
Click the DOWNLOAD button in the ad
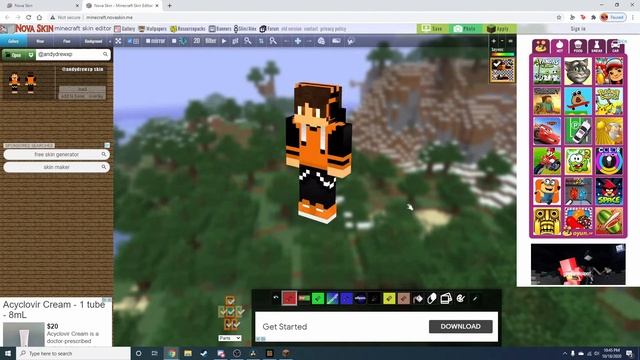pos(460,326)
